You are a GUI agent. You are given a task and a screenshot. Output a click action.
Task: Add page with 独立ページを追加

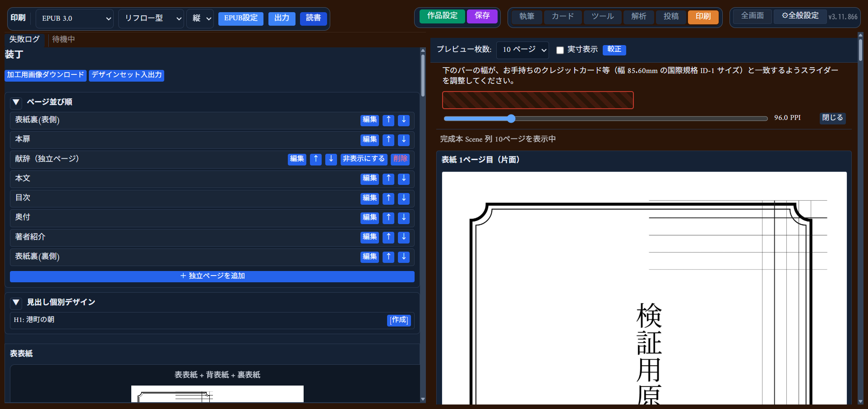click(212, 276)
